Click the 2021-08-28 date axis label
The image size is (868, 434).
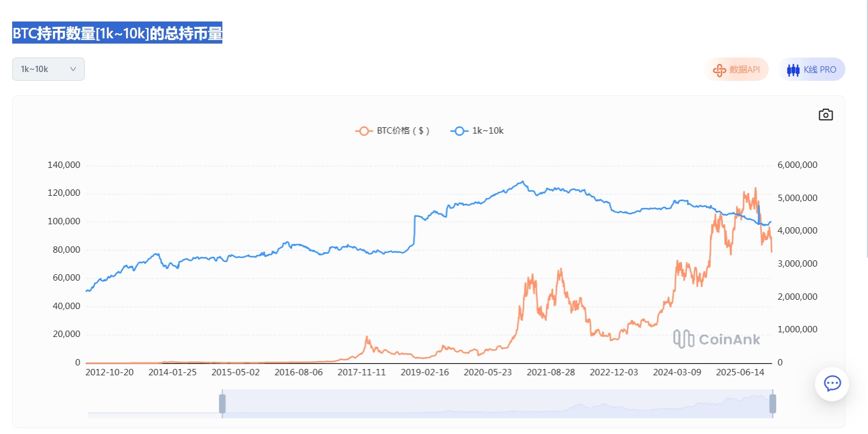[550, 372]
